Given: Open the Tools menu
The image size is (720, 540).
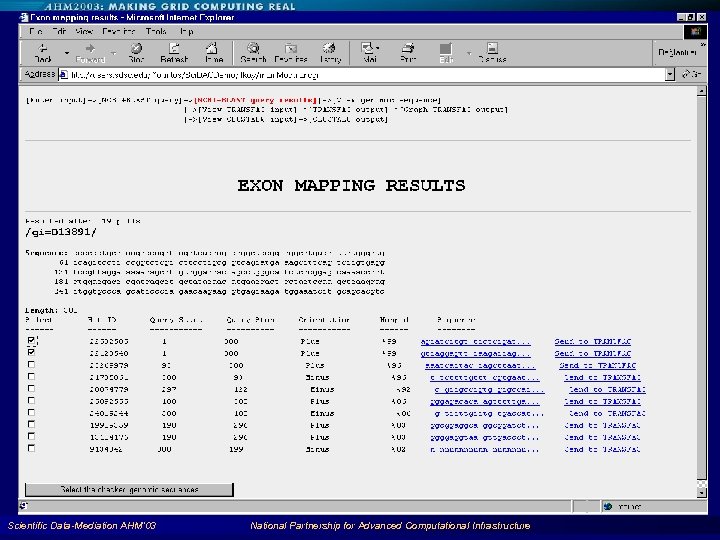Looking at the screenshot, I should (x=156, y=31).
